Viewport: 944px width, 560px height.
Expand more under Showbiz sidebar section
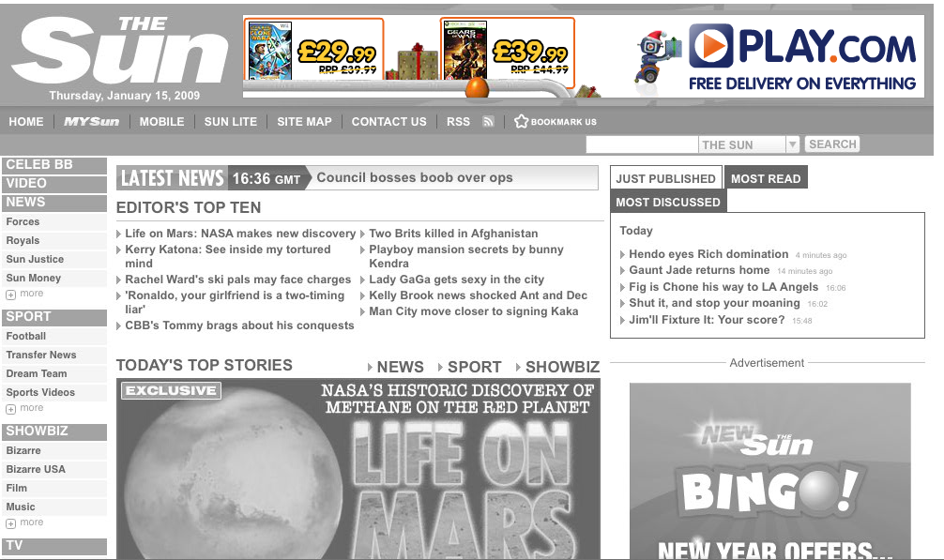[24, 522]
